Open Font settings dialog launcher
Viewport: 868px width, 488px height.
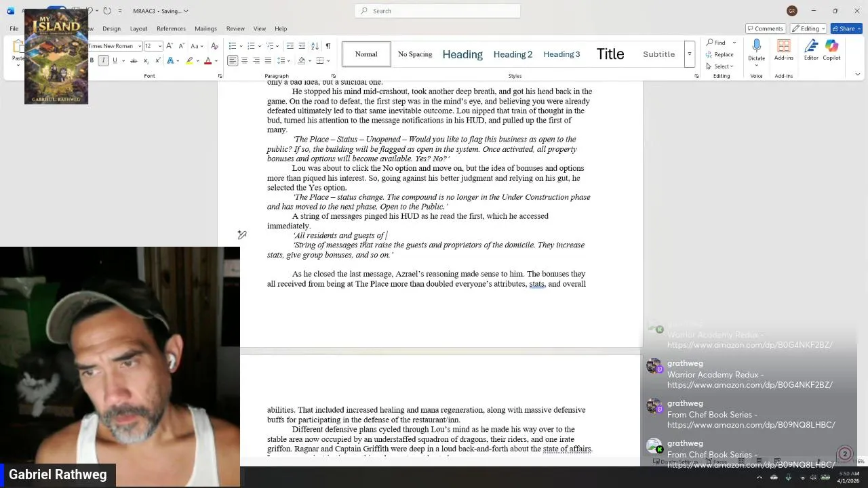[220, 76]
